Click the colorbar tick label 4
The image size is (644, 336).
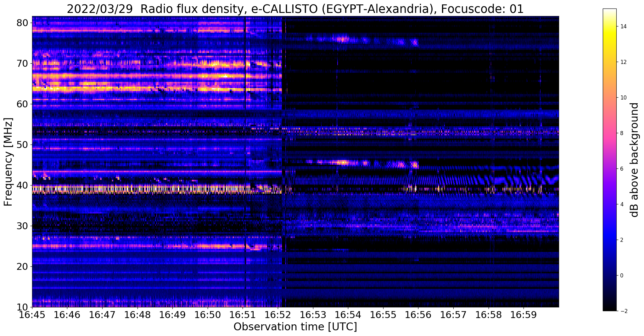pyautogui.click(x=622, y=204)
